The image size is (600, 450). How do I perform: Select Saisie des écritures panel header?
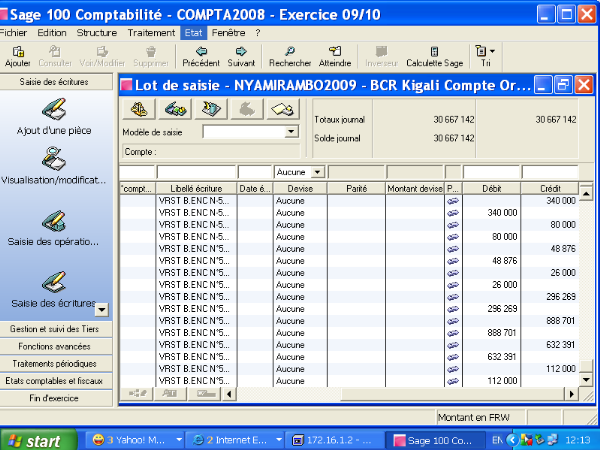coord(54,82)
